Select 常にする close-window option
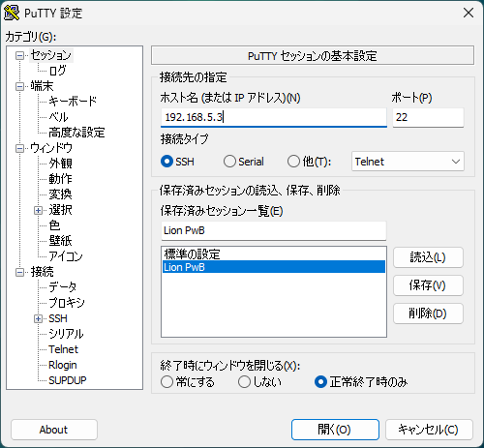The width and height of the screenshot is (484, 448). click(166, 382)
